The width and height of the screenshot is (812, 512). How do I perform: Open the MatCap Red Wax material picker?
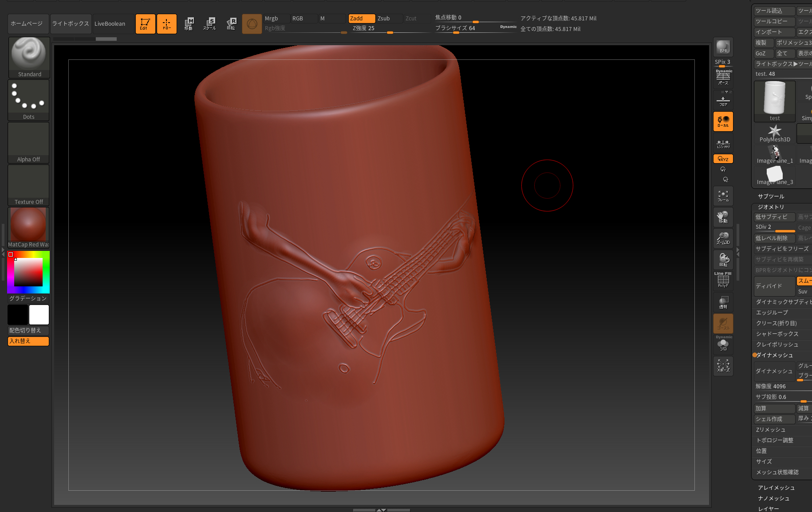28,228
